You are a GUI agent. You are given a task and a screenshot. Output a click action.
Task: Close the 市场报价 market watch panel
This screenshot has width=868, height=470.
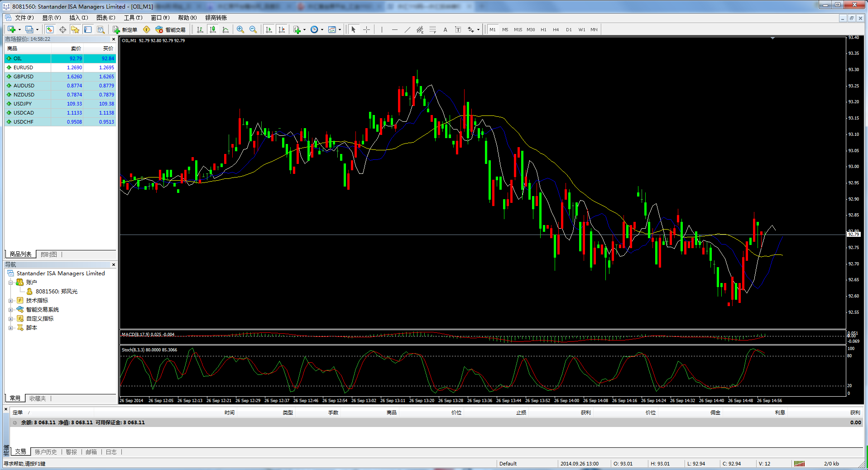(113, 39)
